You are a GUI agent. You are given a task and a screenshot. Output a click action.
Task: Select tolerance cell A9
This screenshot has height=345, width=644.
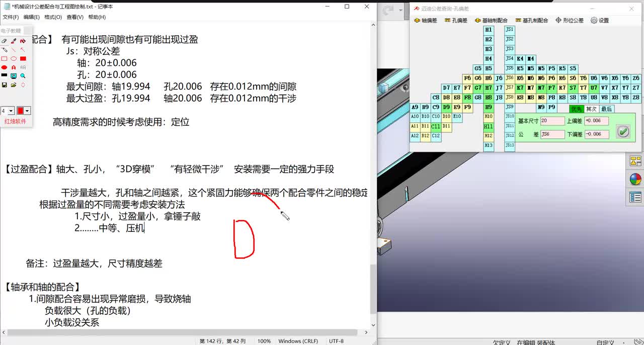[x=415, y=107]
